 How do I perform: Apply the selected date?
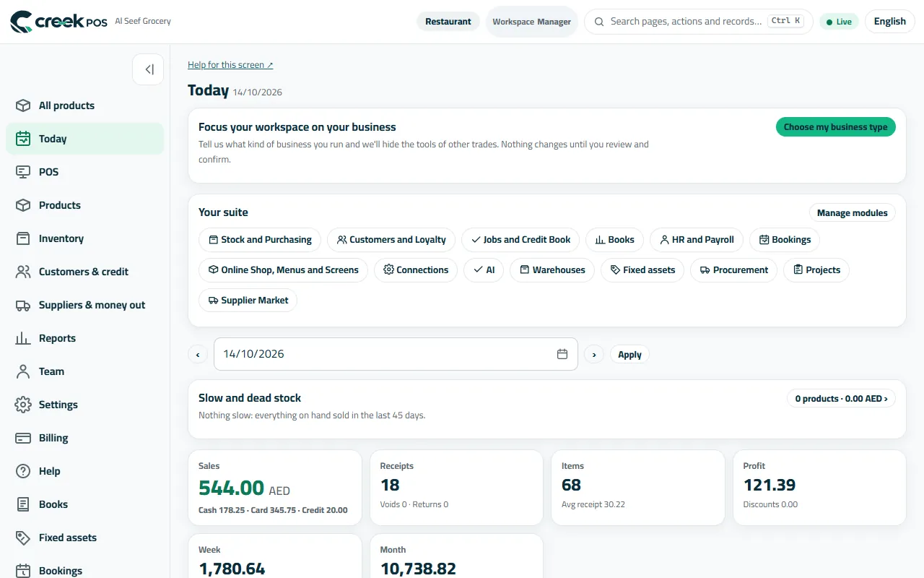point(629,355)
